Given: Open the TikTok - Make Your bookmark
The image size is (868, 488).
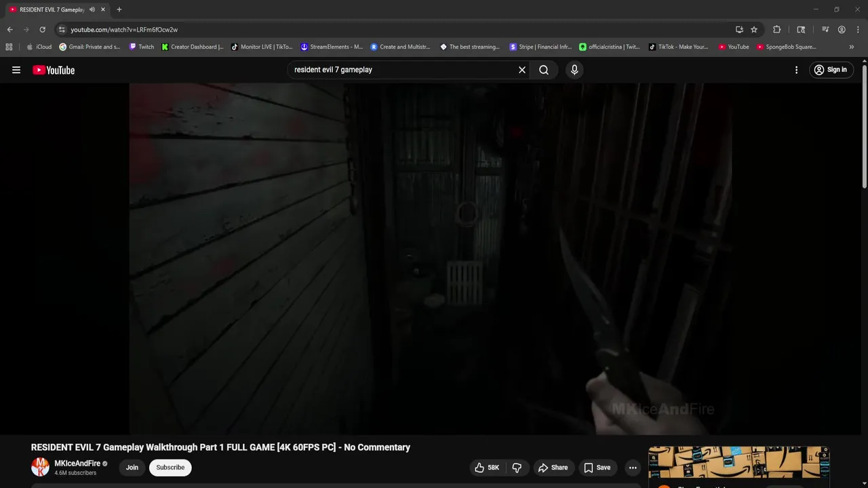Looking at the screenshot, I should tap(679, 47).
